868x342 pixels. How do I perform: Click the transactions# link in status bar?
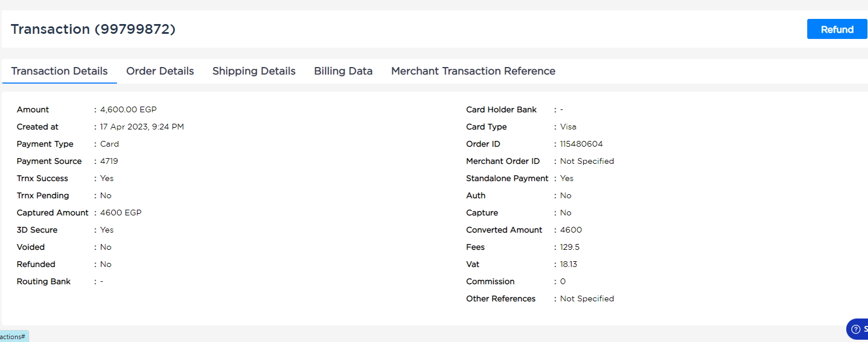(x=13, y=337)
